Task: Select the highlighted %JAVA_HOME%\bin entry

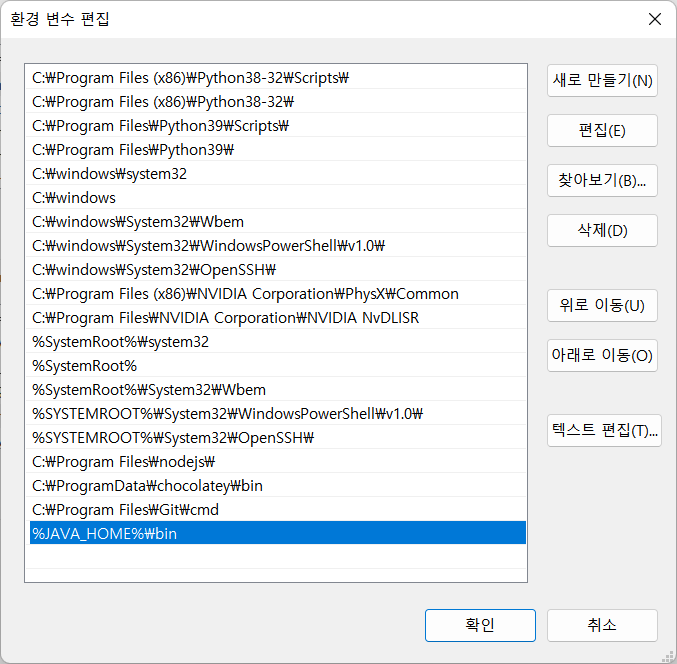Action: pyautogui.click(x=278, y=533)
